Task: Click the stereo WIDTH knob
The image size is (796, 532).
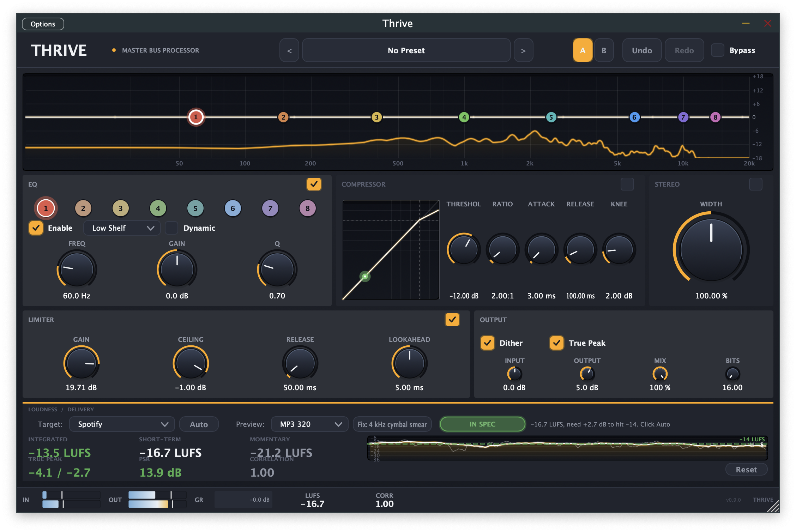Action: pos(711,250)
